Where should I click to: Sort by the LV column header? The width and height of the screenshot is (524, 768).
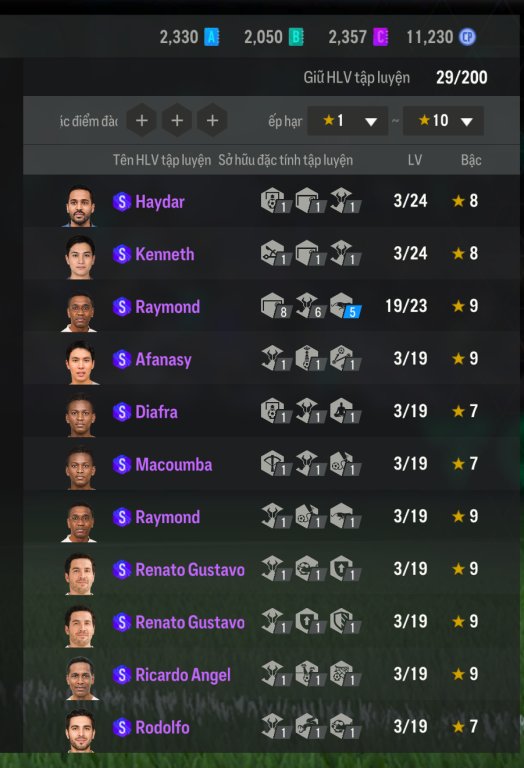tap(415, 160)
